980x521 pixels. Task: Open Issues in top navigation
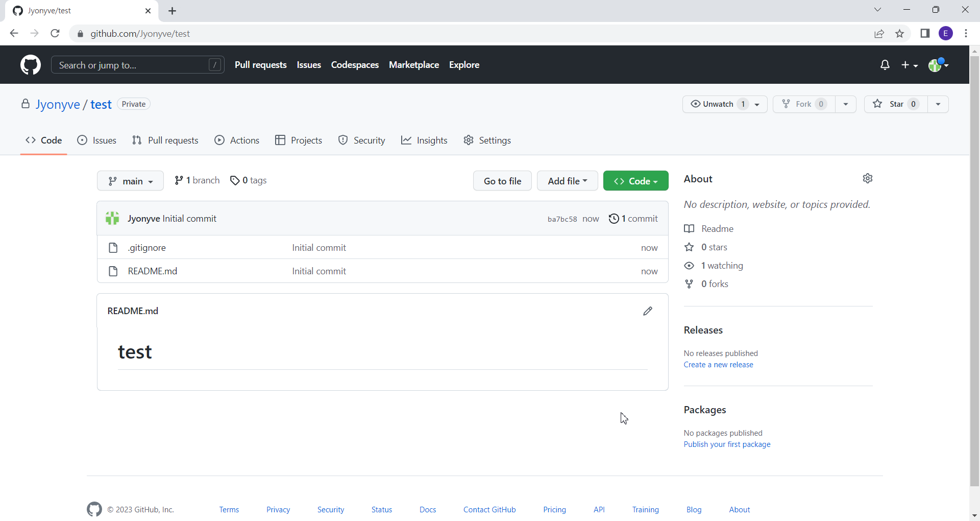pyautogui.click(x=309, y=65)
